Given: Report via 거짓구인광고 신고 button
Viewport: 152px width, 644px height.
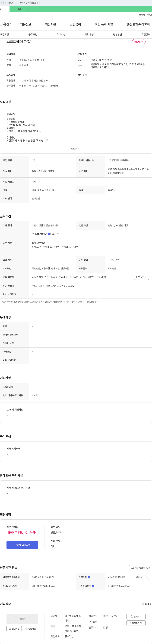Looking at the screenshot, I should (140, 568).
